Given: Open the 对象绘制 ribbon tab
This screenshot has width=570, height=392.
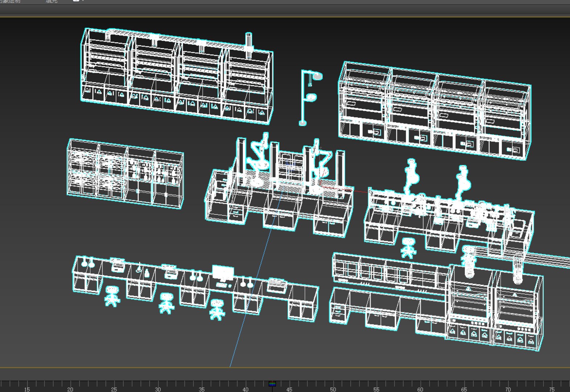Looking at the screenshot, I should (x=11, y=1).
